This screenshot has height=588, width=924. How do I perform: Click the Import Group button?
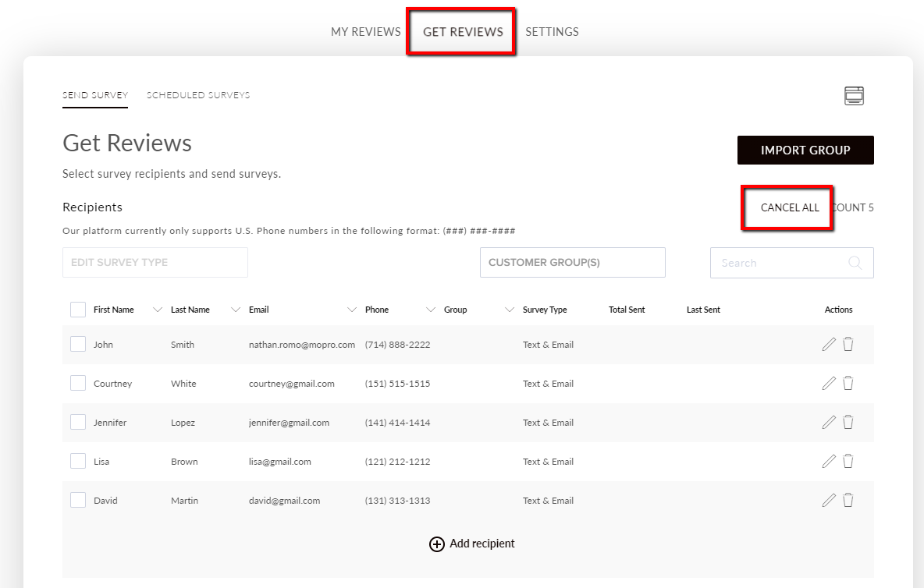tap(805, 150)
